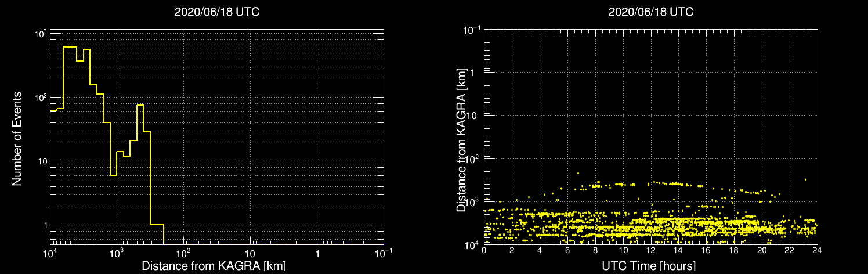Click the 1 tick on the histogram x-axis

coord(317,254)
